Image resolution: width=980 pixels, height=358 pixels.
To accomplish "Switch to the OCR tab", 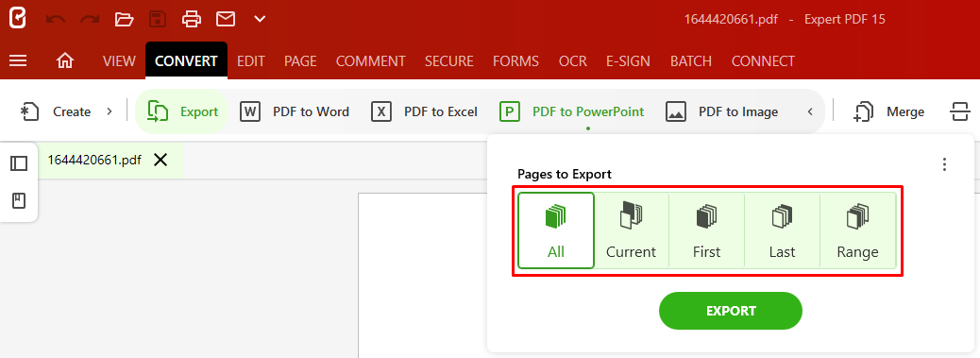I will click(573, 61).
